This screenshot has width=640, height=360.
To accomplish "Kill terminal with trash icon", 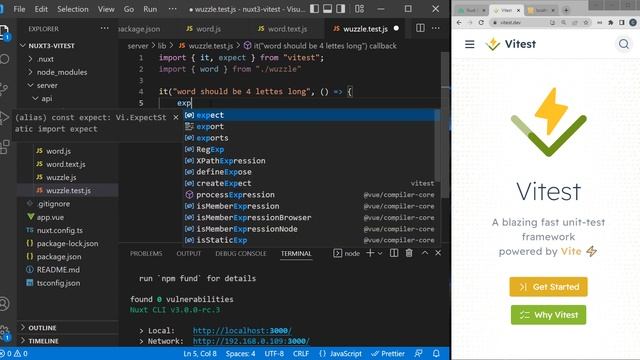I will pos(409,253).
